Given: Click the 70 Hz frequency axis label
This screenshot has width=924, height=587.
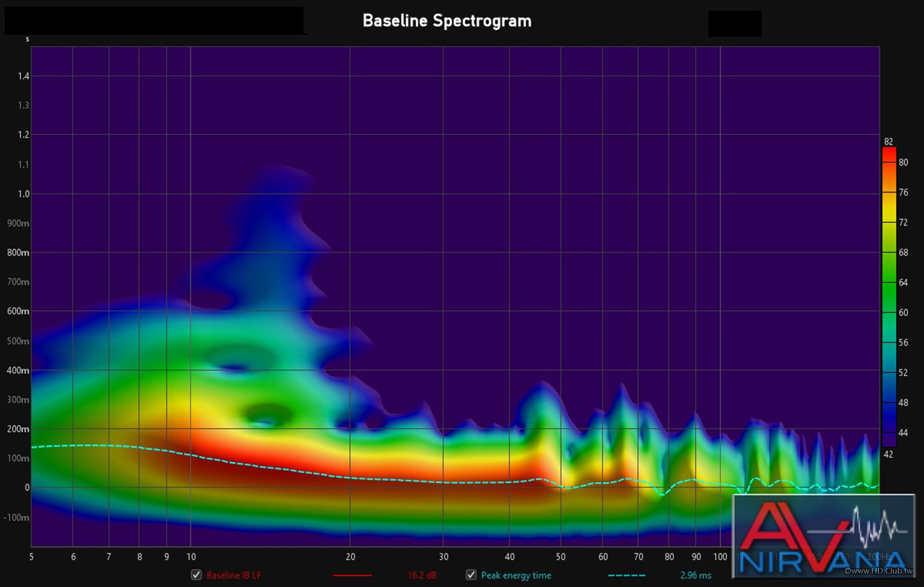Looking at the screenshot, I should click(x=638, y=557).
